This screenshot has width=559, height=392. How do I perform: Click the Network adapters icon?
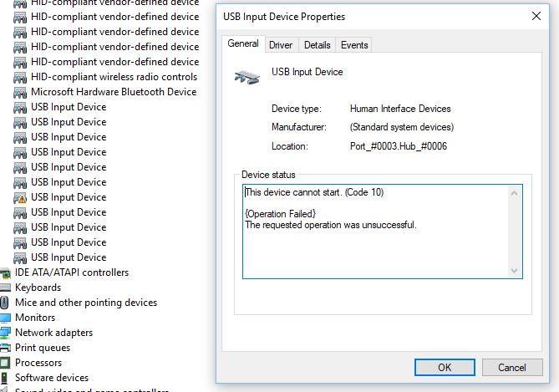(x=5, y=333)
